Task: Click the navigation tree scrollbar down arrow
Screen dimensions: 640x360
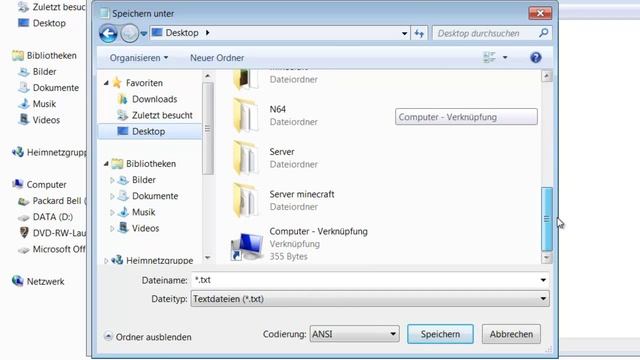Action: 208,258
